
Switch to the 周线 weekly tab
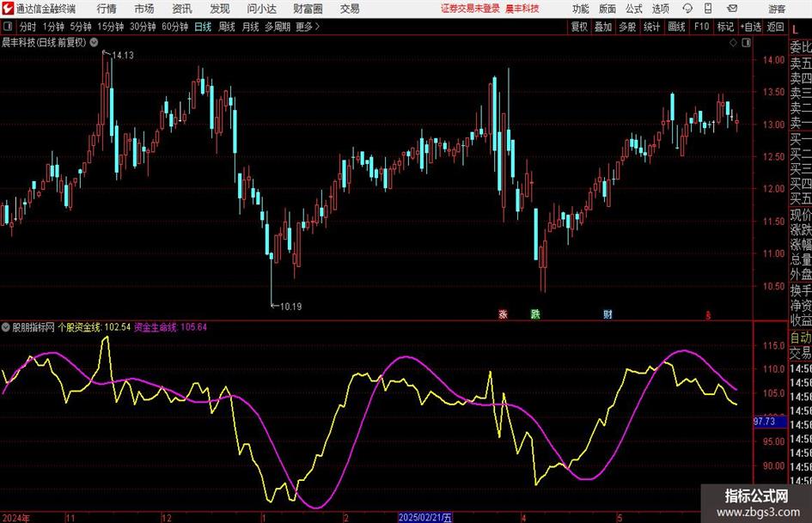pos(226,27)
